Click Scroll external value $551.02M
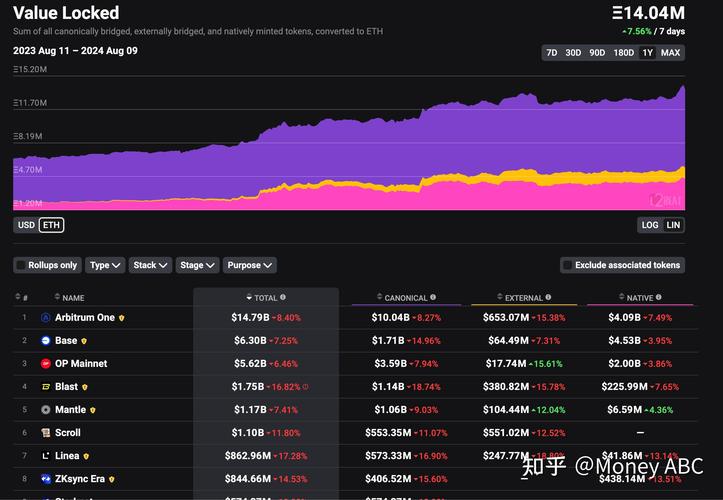This screenshot has width=723, height=500. coord(506,433)
